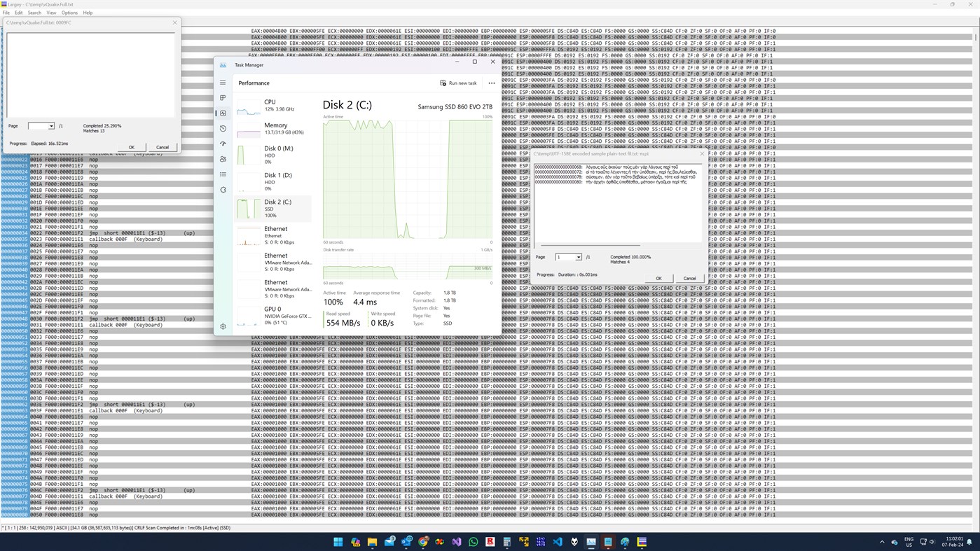Click the Samsung SSD 860 EVO 2TB label

click(x=455, y=107)
